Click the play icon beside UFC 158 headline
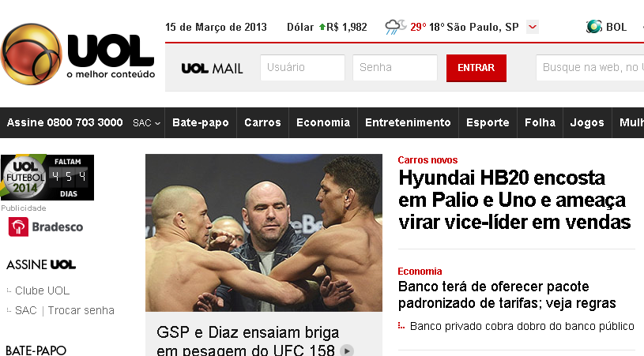644x356 pixels. pos(347,350)
